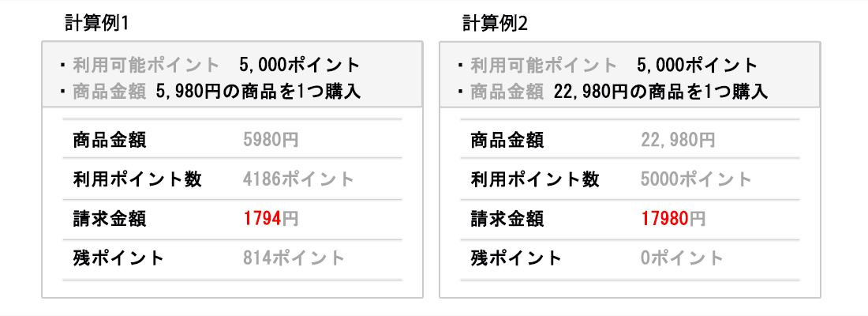Click gray 利用可能ポイント label in example 2

point(544,65)
